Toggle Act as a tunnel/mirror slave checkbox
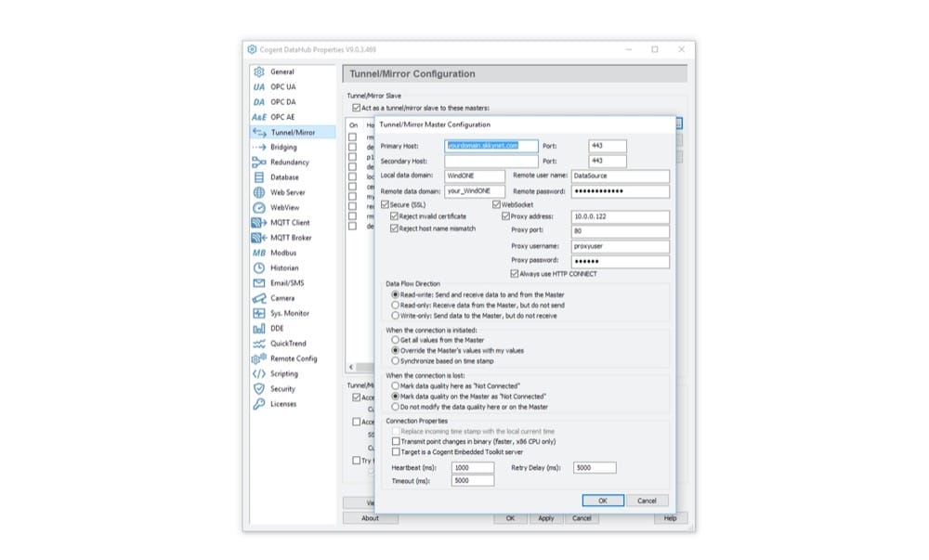Viewport: 929px width, 560px height. 356,108
